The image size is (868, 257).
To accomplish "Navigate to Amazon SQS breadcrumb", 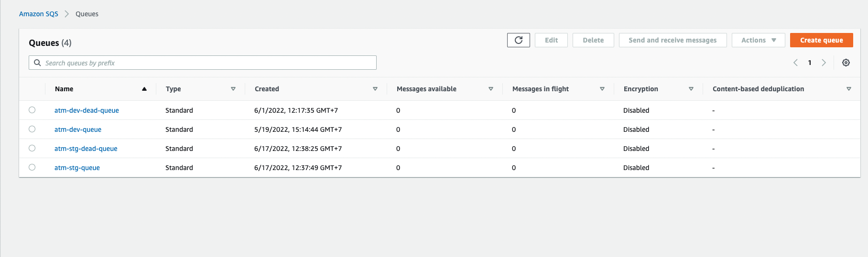I will click(x=39, y=14).
